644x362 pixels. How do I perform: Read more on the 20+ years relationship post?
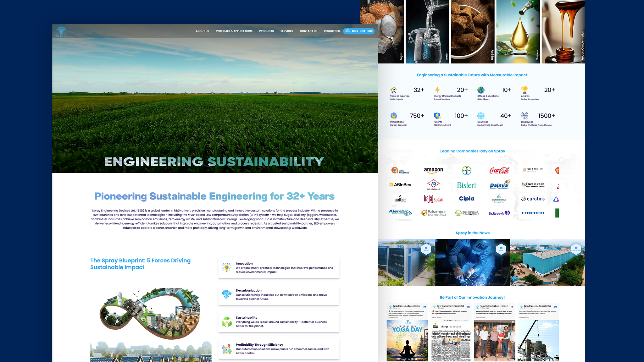[x=480, y=318]
